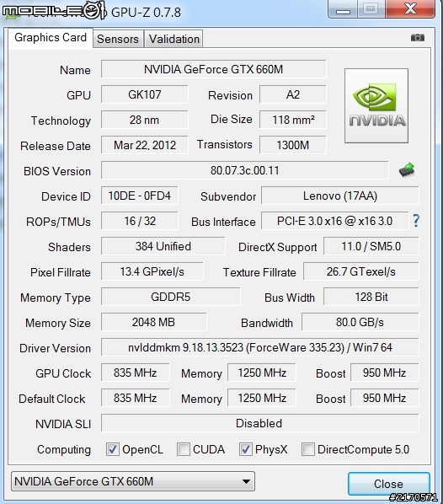This screenshot has height=504, width=443.
Task: Click the Driver Version text field
Action: click(x=260, y=347)
